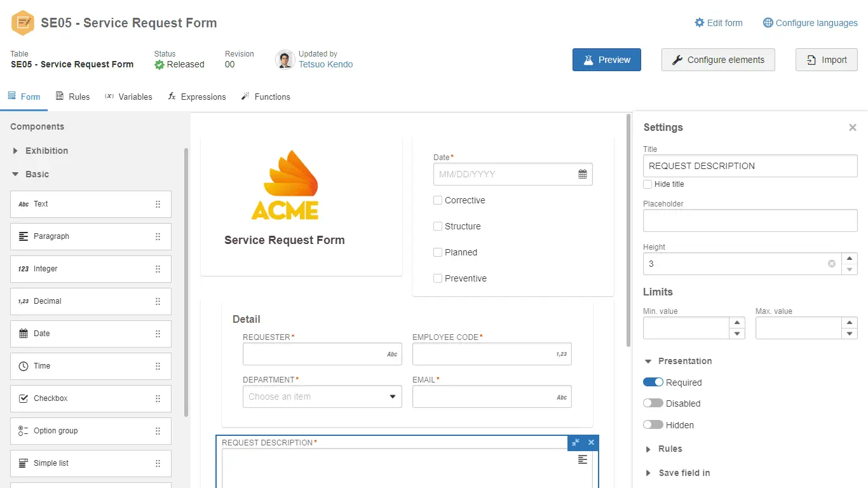Toggle the Required switch off
Image resolution: width=868 pixels, height=488 pixels.
click(653, 383)
